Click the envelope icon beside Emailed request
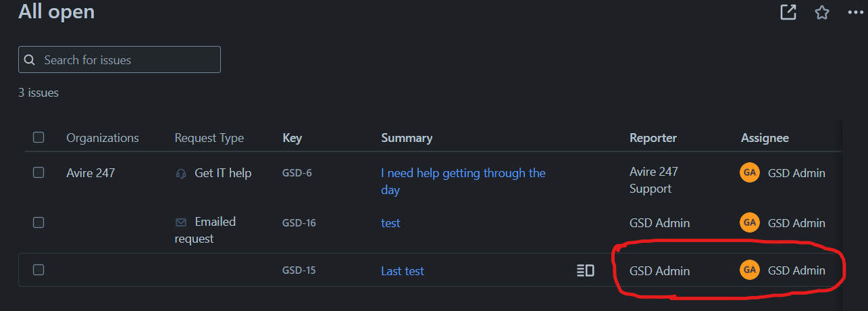Image resolution: width=868 pixels, height=311 pixels. pyautogui.click(x=181, y=222)
